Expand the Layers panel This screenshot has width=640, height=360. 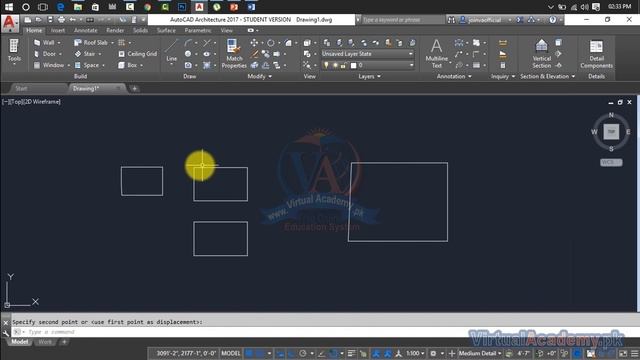click(x=369, y=76)
